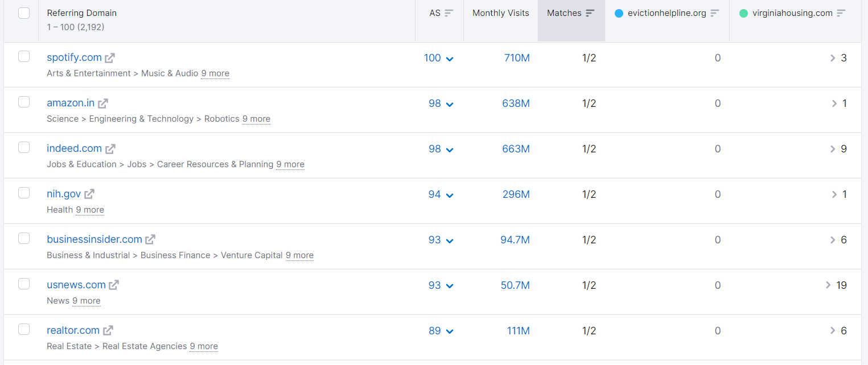This screenshot has width=868, height=365.
Task: Click the Monthly Visits column header
Action: pos(501,13)
